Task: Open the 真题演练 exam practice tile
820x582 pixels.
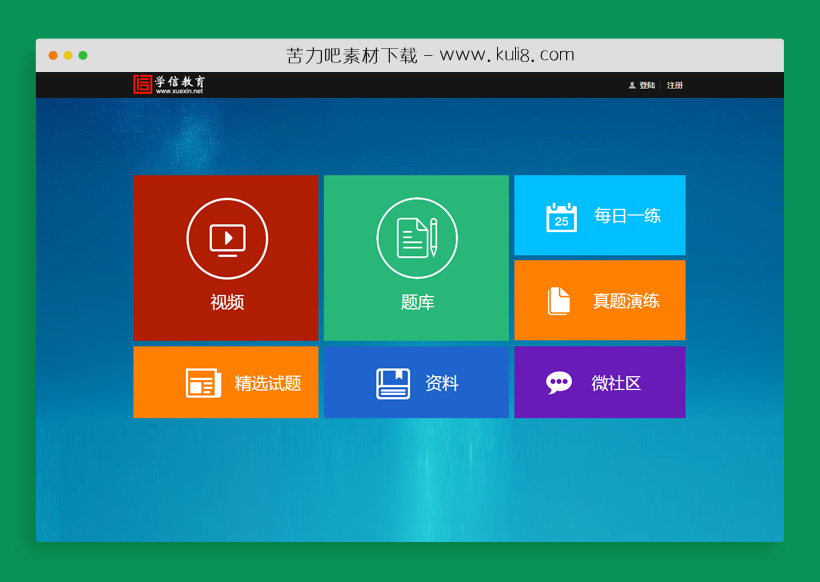Action: click(x=599, y=299)
